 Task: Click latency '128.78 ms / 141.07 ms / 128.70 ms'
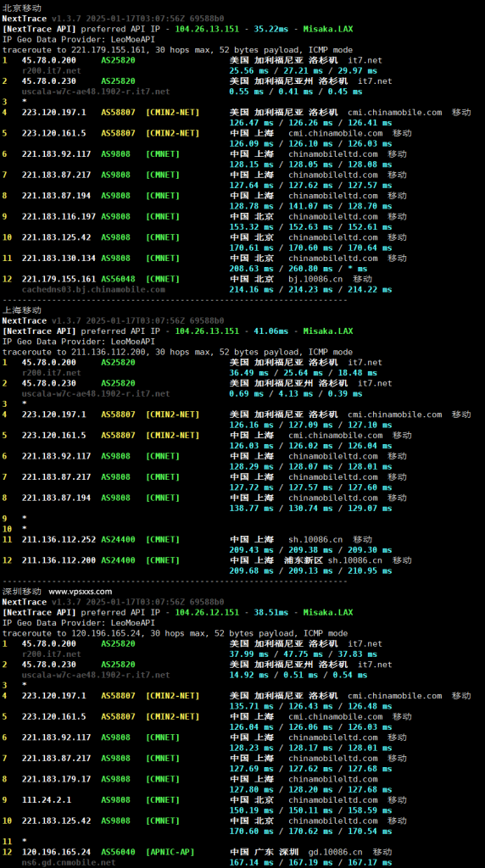coord(310,206)
